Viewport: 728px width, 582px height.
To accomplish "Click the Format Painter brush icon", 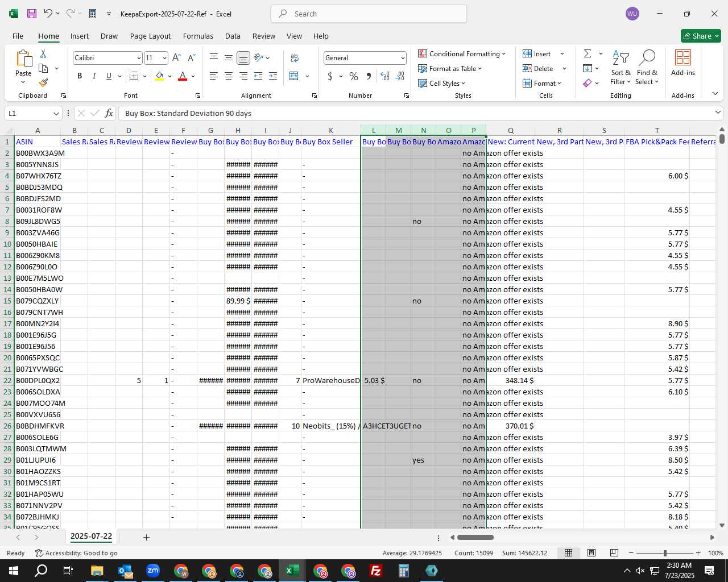I will 43,82.
